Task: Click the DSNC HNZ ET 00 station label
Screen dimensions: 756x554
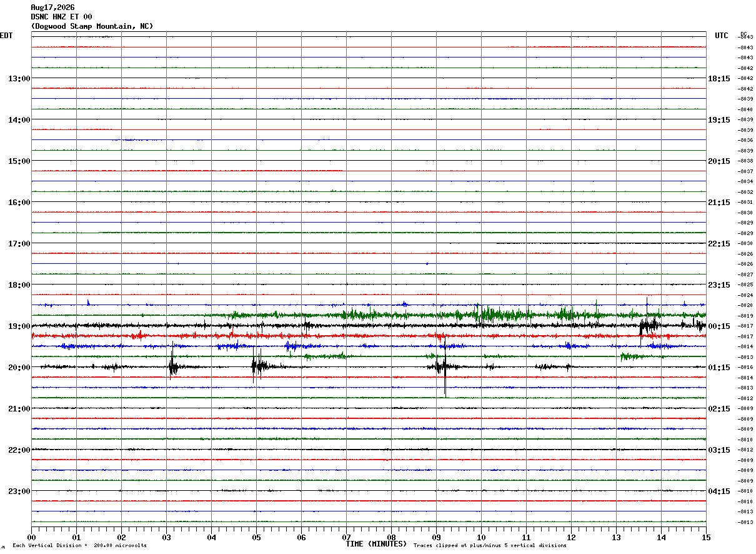Action: [61, 17]
